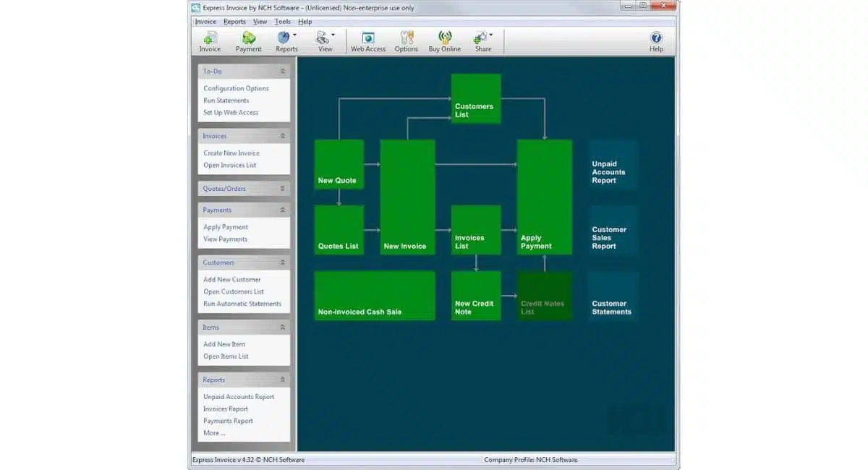This screenshot has width=868, height=470.
Task: Open the Reports menu in the menu bar
Action: (x=234, y=22)
